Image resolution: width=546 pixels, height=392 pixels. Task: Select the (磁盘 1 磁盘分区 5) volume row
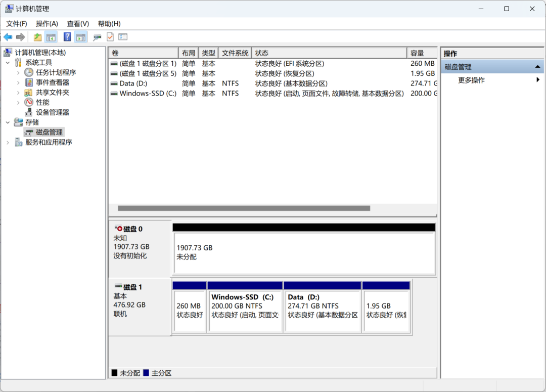click(273, 73)
